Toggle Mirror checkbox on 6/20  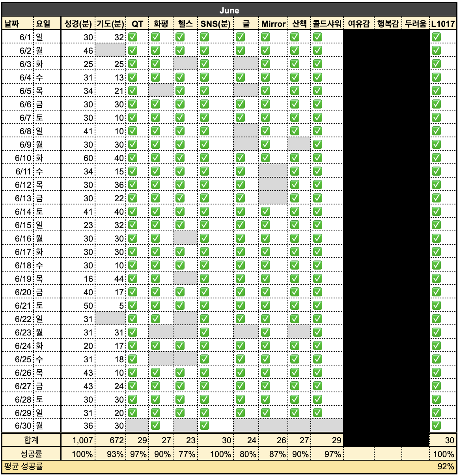click(265, 292)
